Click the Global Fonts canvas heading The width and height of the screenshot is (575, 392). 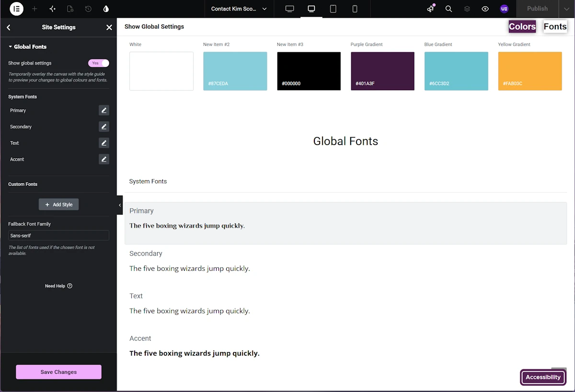pos(345,141)
